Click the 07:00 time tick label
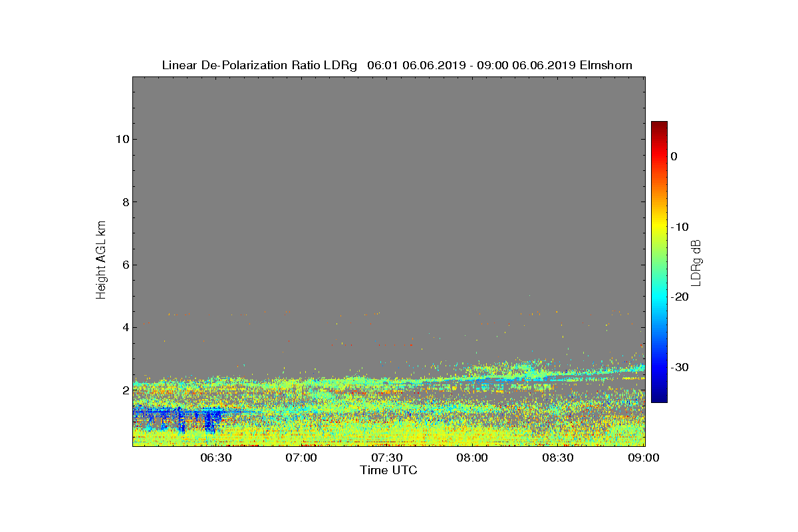 click(301, 458)
